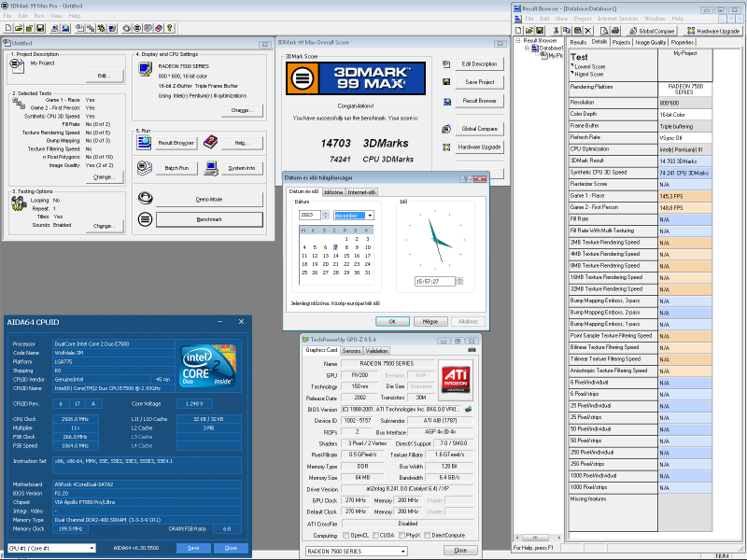Click year spinner next to 2023
Image resolution: width=747 pixels, height=560 pixels.
(326, 215)
